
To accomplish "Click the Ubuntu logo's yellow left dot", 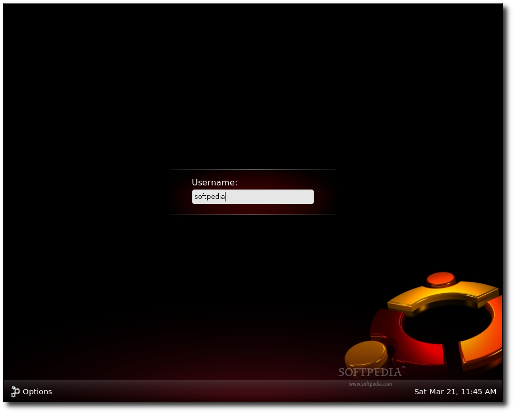I will (x=366, y=354).
